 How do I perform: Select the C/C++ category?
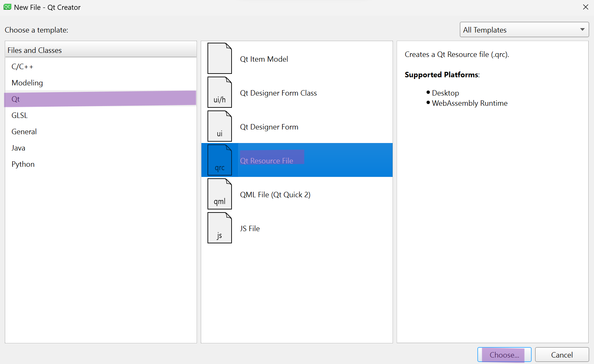101,66
